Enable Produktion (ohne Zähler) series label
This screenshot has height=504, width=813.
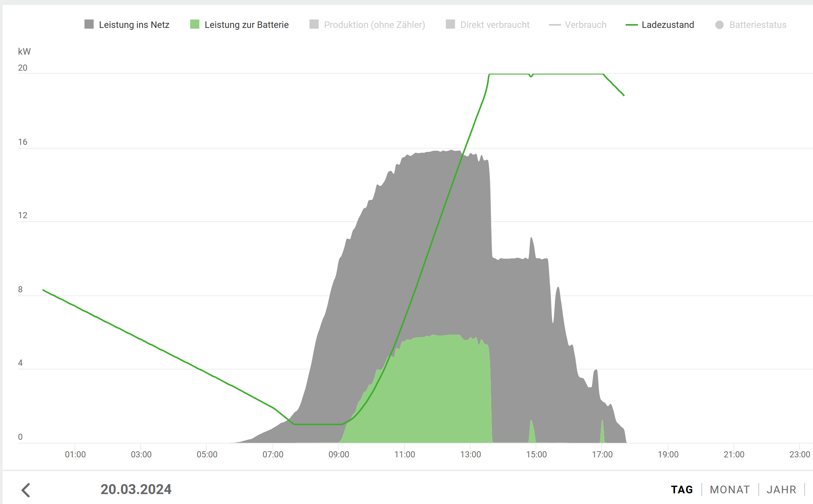tap(375, 25)
